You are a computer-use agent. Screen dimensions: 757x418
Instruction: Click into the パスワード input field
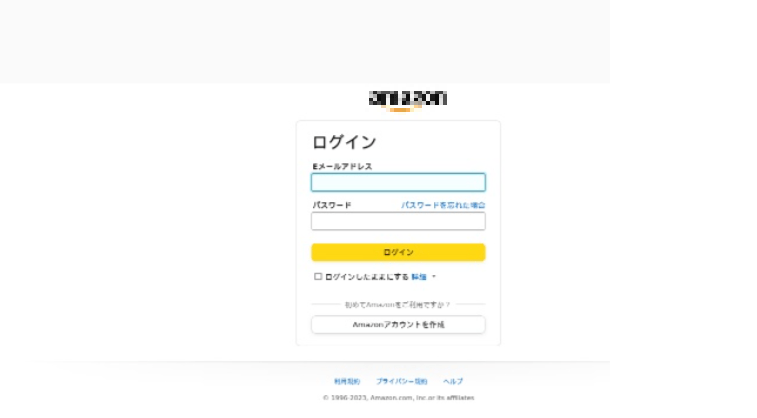click(x=398, y=221)
